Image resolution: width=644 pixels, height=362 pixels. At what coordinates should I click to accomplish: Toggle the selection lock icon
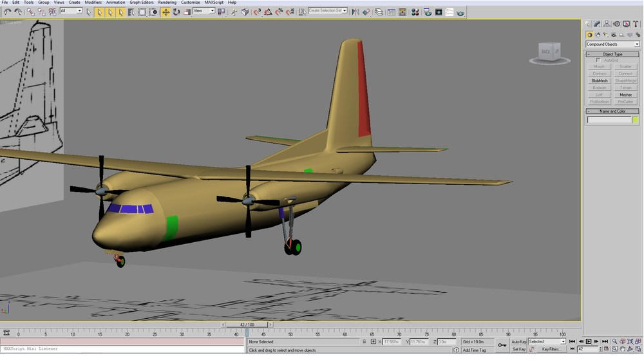(364, 341)
